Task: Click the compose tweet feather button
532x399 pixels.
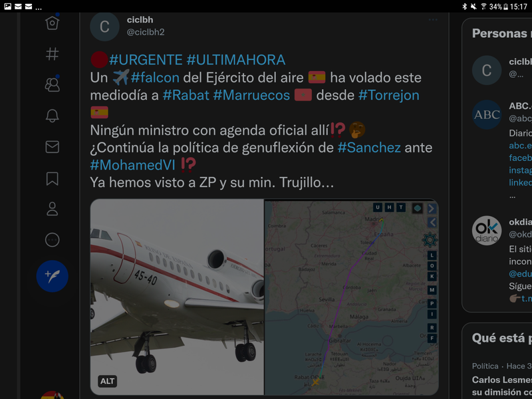Action: [x=53, y=276]
